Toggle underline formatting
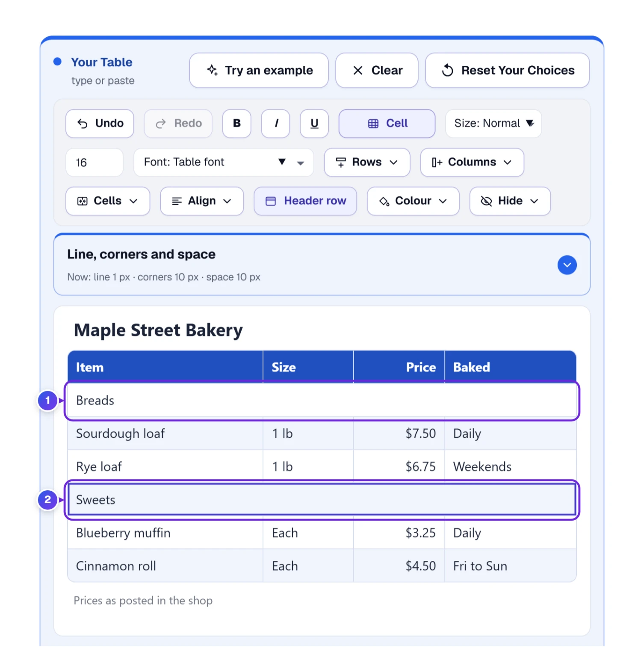Viewport: 644px width, 672px height. tap(314, 124)
